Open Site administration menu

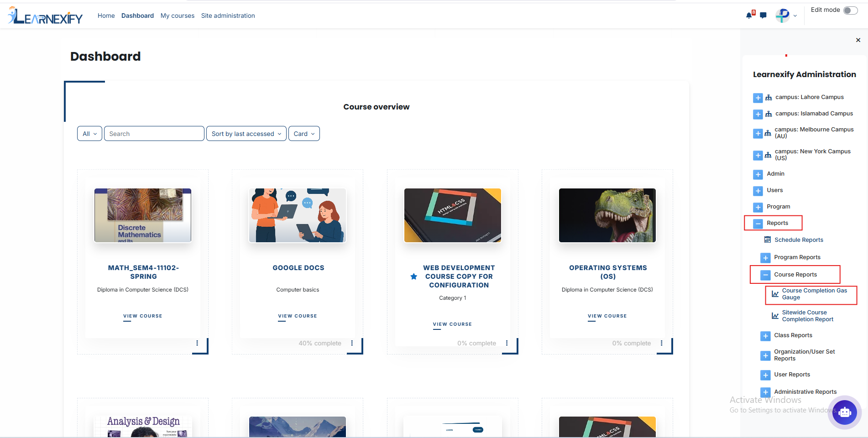tap(228, 16)
